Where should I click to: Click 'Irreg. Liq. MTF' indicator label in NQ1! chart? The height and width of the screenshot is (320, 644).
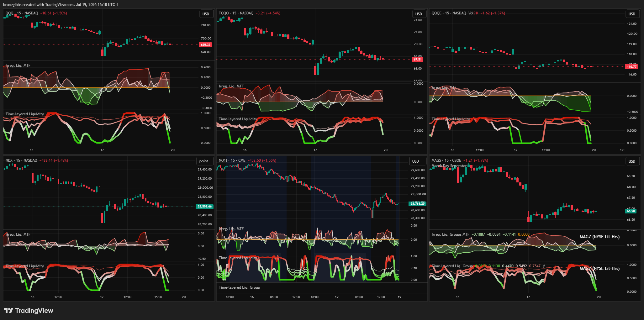231,229
